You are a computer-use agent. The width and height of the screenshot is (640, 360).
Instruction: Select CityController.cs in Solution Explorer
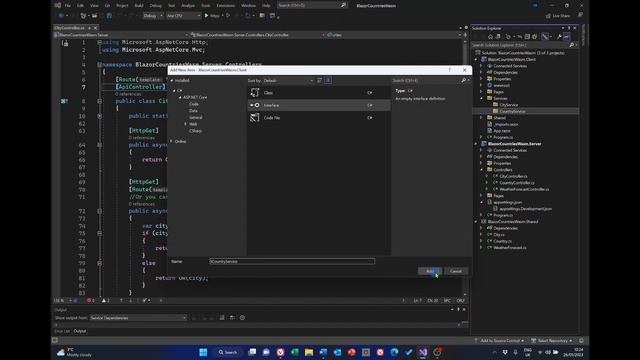coord(513,176)
